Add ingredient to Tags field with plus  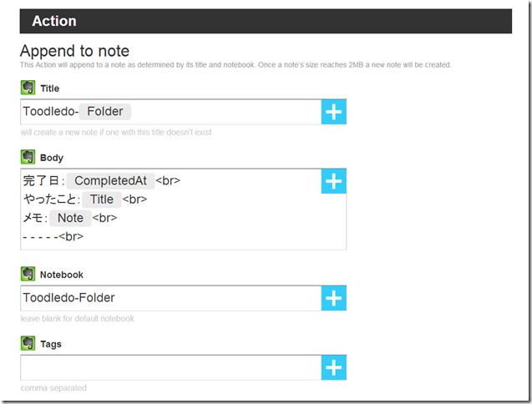[x=334, y=368]
